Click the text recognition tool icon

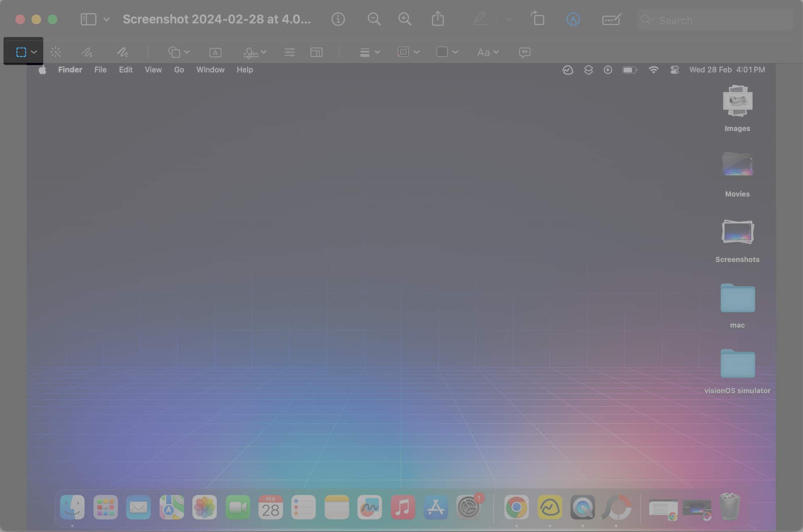click(x=215, y=51)
